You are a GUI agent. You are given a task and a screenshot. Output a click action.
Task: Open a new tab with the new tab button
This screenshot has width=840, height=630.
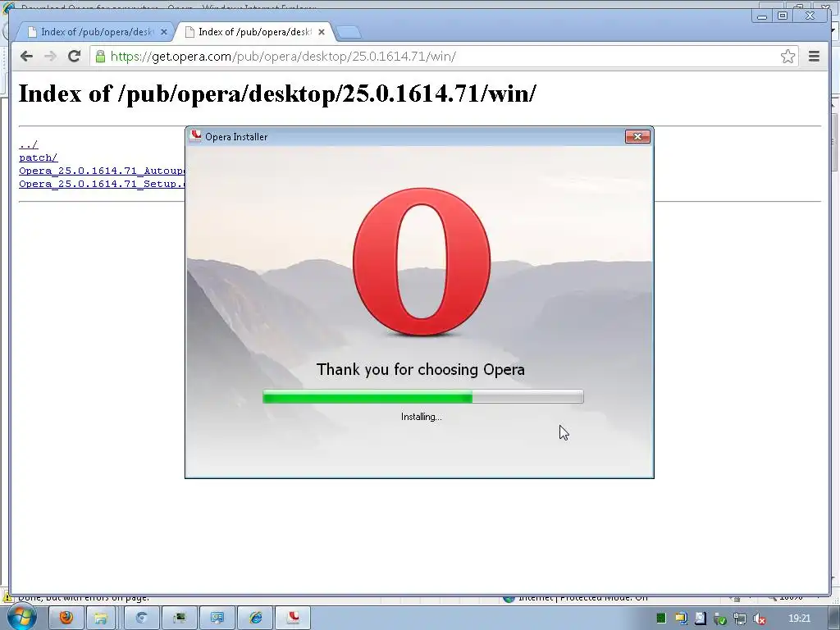(x=349, y=33)
